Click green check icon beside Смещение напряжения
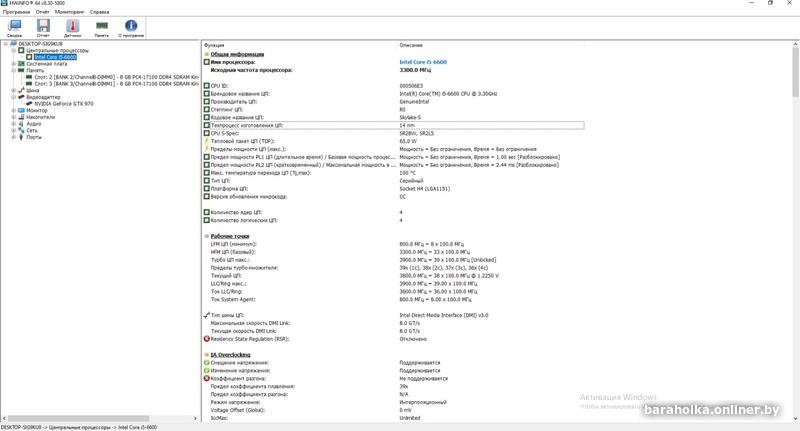Image resolution: width=800 pixels, height=431 pixels. click(207, 363)
